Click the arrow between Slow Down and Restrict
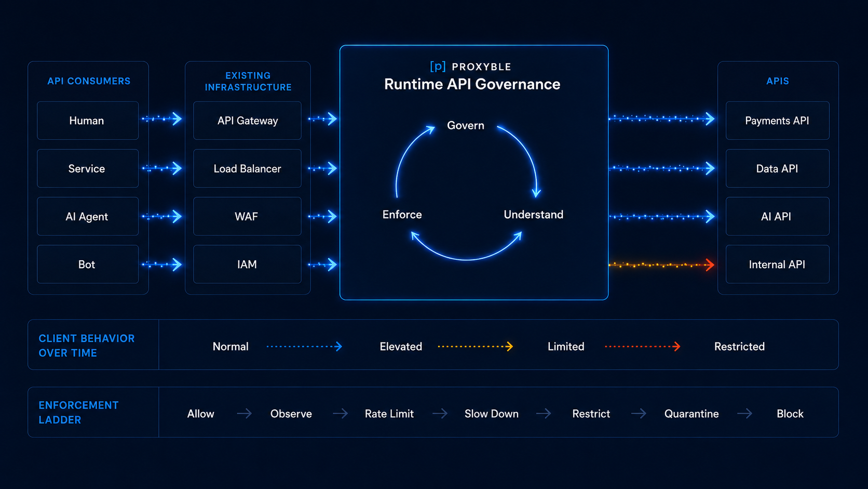 click(x=544, y=413)
